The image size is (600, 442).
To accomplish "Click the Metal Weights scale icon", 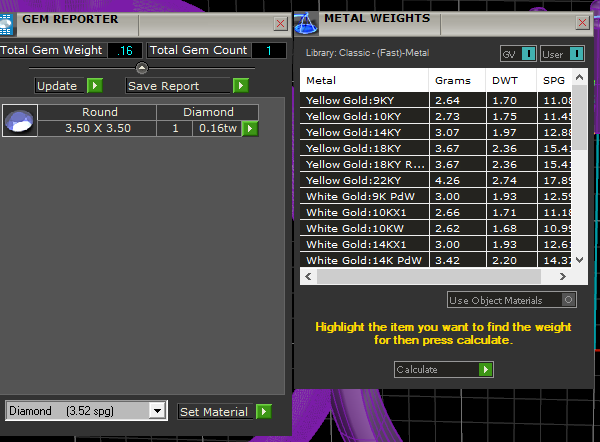I will (307, 18).
